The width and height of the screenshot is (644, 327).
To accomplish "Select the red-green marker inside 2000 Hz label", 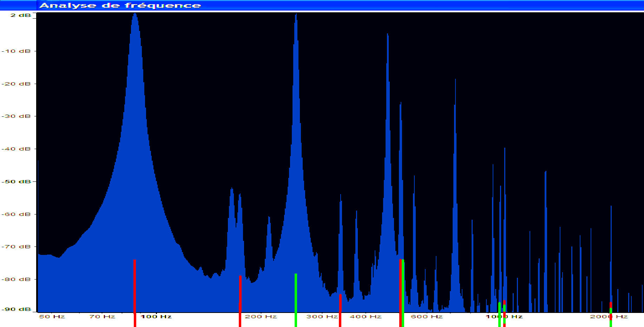I will (x=611, y=314).
